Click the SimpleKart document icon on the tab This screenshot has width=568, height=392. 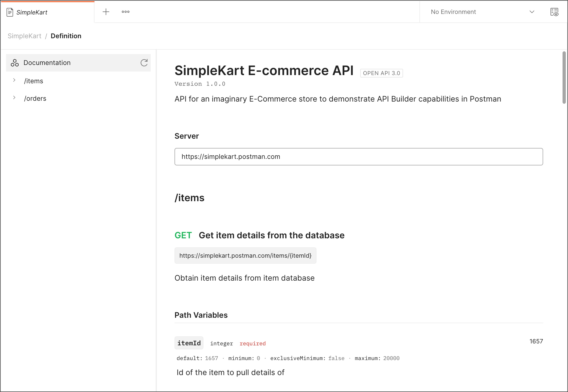[10, 12]
